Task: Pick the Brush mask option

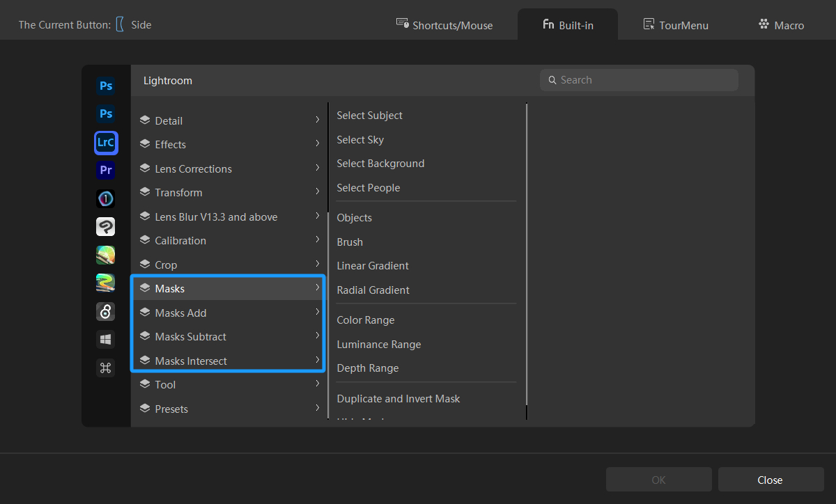Action: 350,242
